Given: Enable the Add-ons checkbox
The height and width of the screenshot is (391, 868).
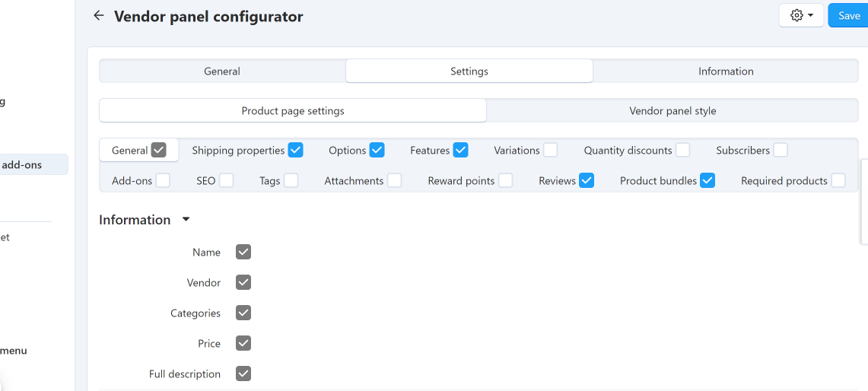Looking at the screenshot, I should point(163,180).
